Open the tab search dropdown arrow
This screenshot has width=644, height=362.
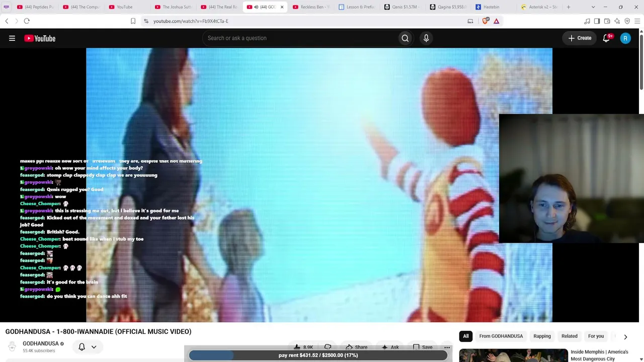tap(593, 7)
